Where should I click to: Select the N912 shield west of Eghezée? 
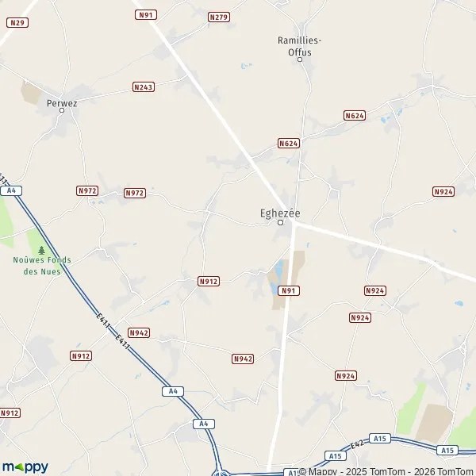209,282
